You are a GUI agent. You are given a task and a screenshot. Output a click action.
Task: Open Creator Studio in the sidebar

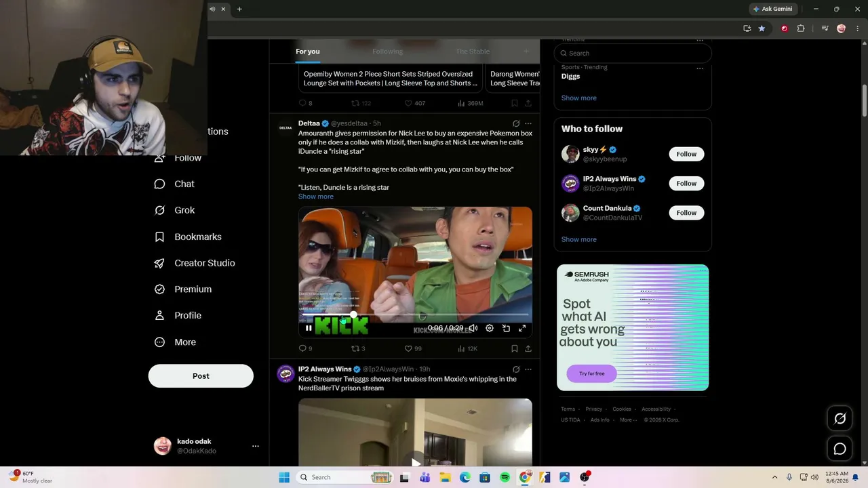pyautogui.click(x=195, y=263)
